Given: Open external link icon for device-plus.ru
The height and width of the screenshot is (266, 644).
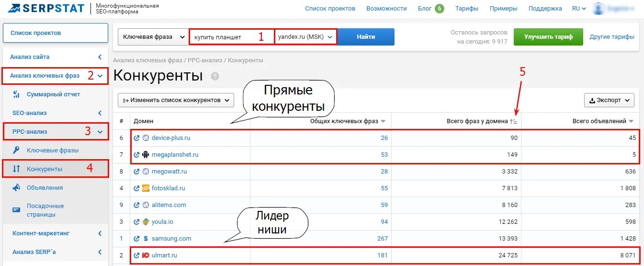Looking at the screenshot, I should point(136,138).
